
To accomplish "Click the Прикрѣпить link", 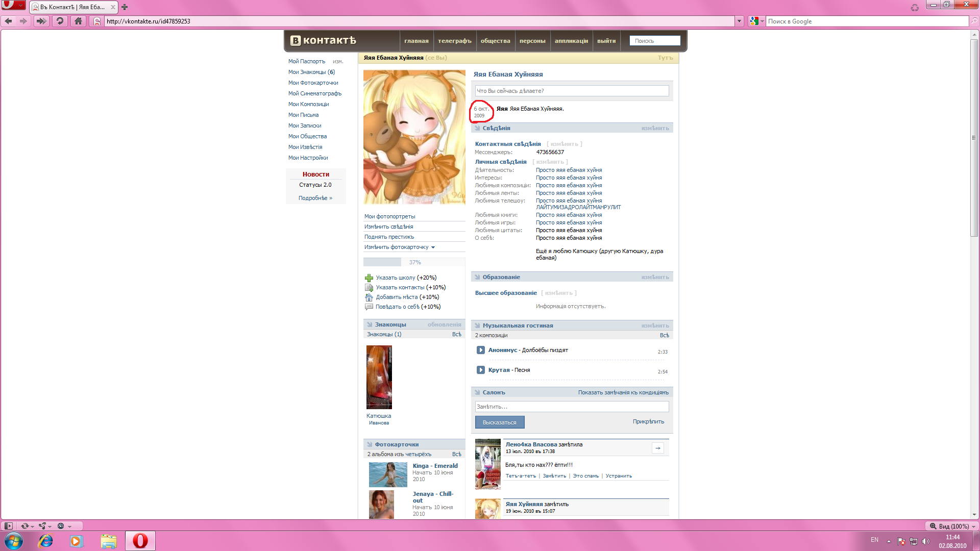I will click(648, 421).
